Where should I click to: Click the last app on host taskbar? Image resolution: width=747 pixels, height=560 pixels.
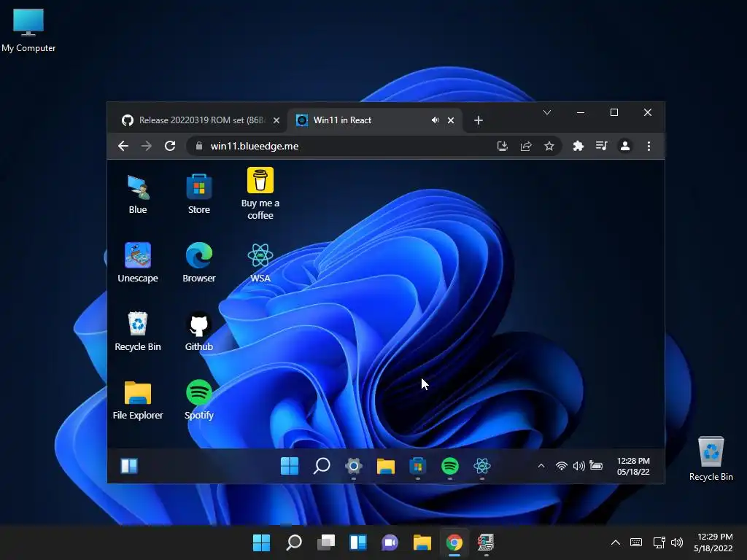(x=486, y=542)
